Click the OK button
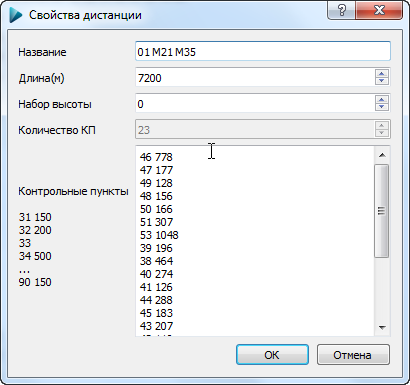This screenshot has height=385, width=410. point(272,355)
